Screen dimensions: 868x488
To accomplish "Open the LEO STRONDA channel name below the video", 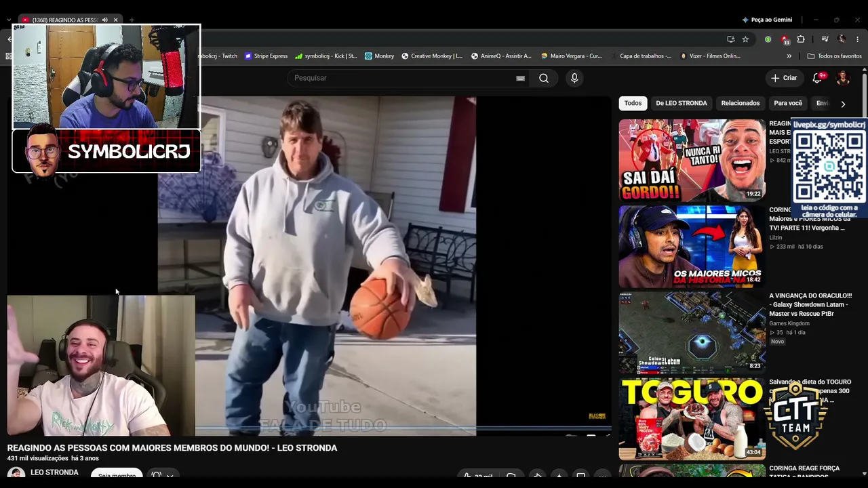I will 54,472.
